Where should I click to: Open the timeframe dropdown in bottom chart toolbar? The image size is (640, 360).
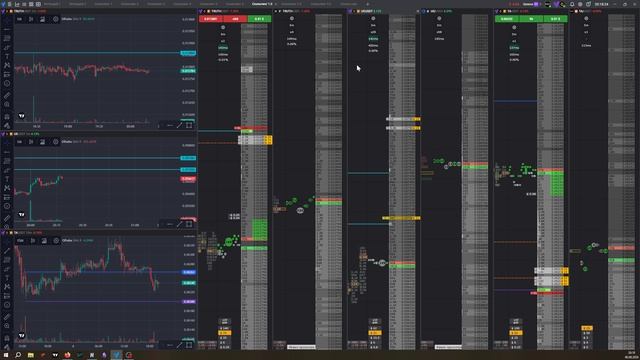click(x=20, y=241)
